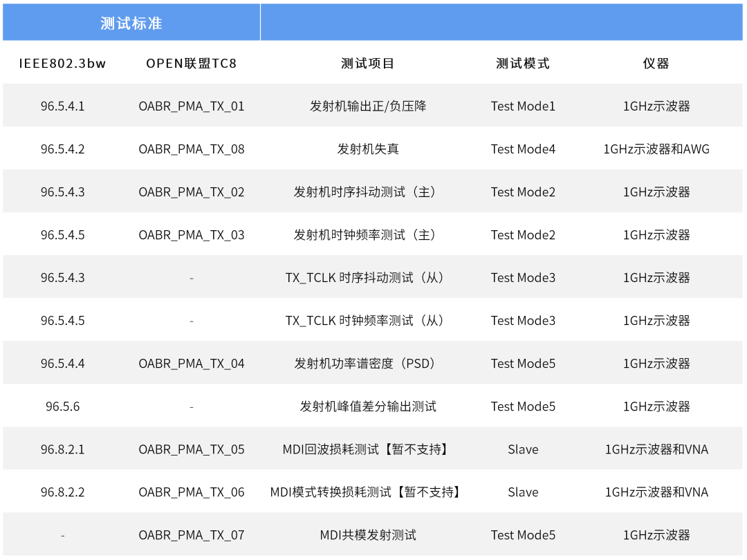Image resolution: width=747 pixels, height=560 pixels.
Task: Click Test Mode2 in the OABR_PMA_TX_03 row
Action: pos(523,235)
